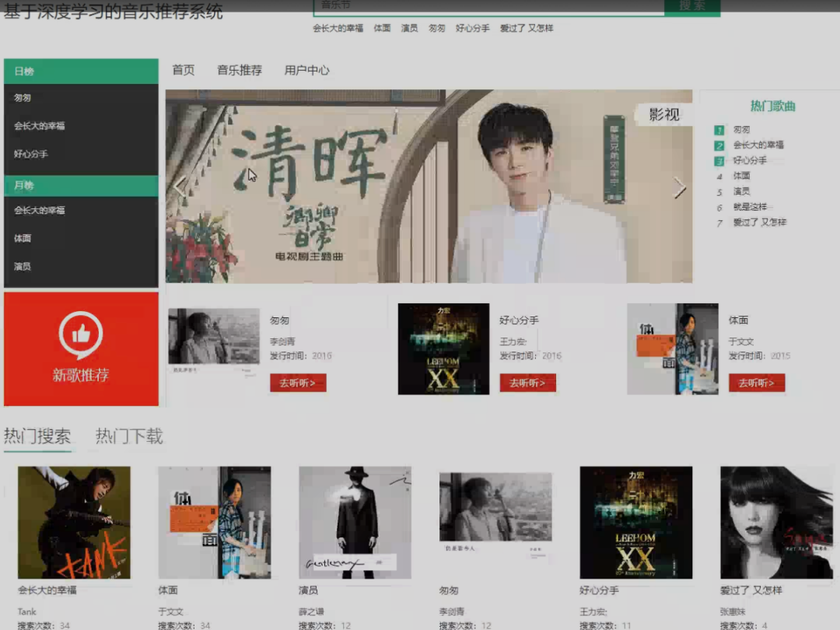Open 体面 album cover in hot searches

[x=215, y=523]
